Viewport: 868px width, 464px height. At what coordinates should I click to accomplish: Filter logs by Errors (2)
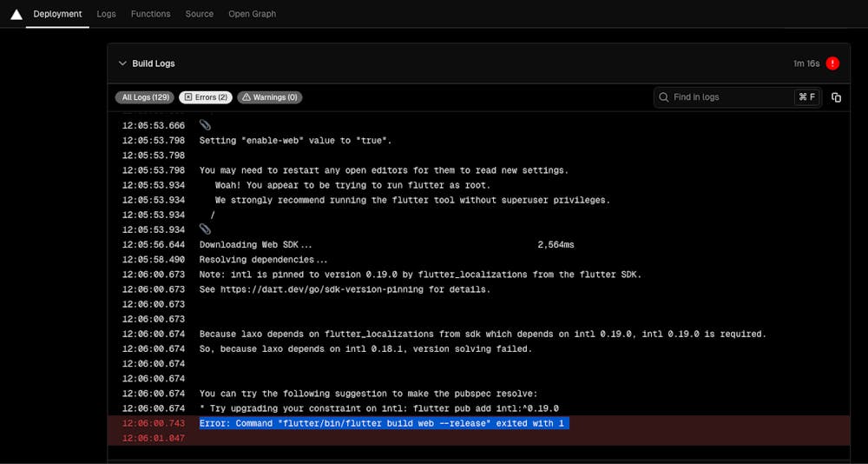[x=206, y=97]
